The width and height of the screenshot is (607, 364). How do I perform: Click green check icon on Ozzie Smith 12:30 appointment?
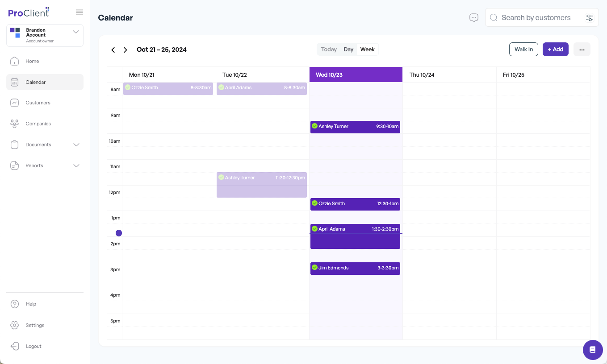(x=314, y=203)
